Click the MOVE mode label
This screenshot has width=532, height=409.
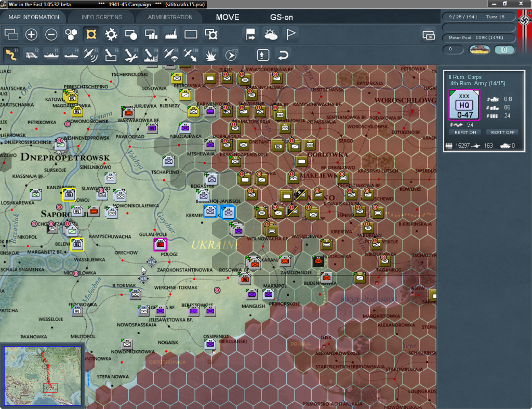(x=228, y=17)
